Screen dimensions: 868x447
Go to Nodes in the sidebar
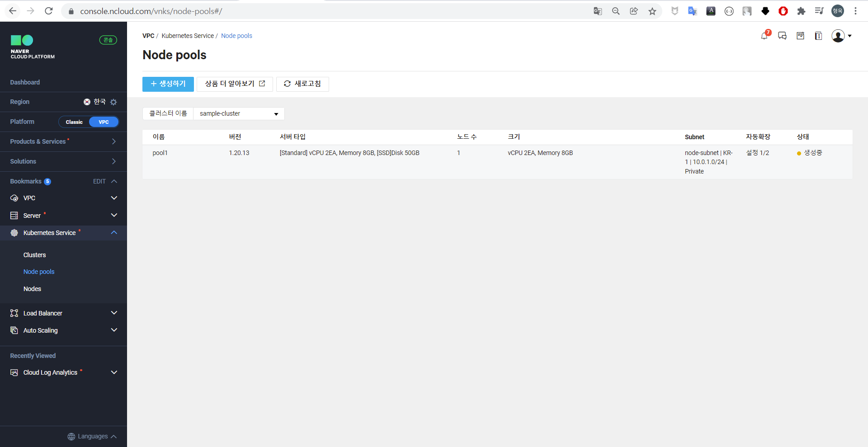32,289
